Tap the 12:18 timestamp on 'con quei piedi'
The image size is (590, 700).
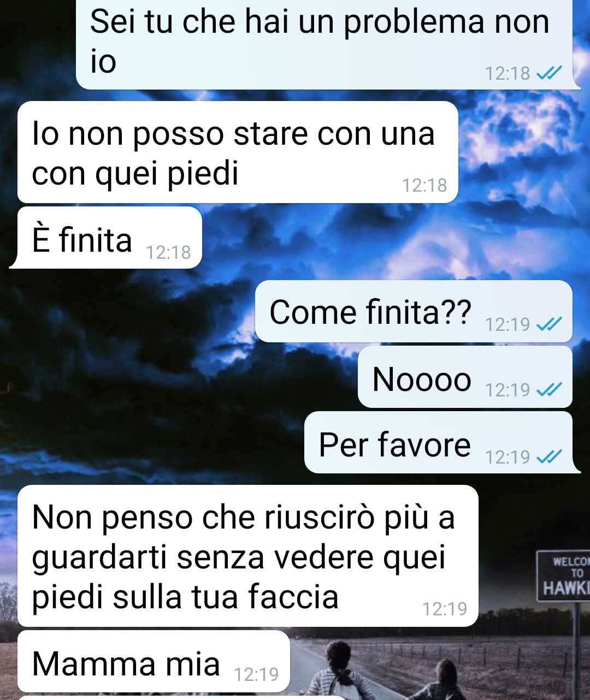(x=424, y=186)
